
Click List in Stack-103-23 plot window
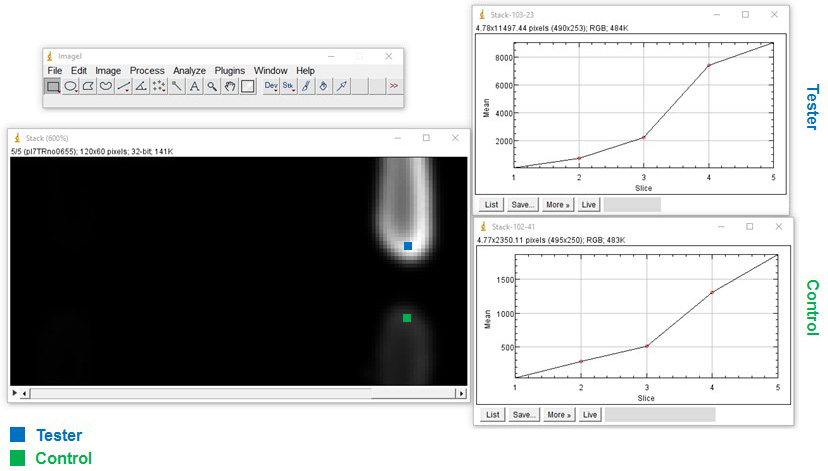[491, 205]
